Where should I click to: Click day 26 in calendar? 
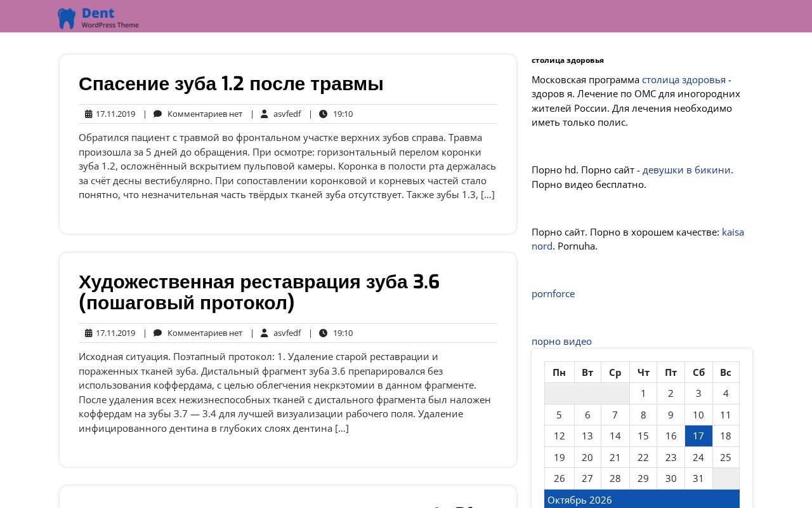(x=559, y=479)
